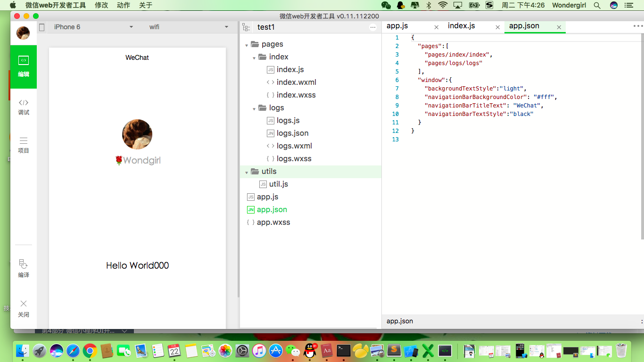Close the index.js editor tab
Viewport: 644px width, 362px height.
pyautogui.click(x=498, y=27)
